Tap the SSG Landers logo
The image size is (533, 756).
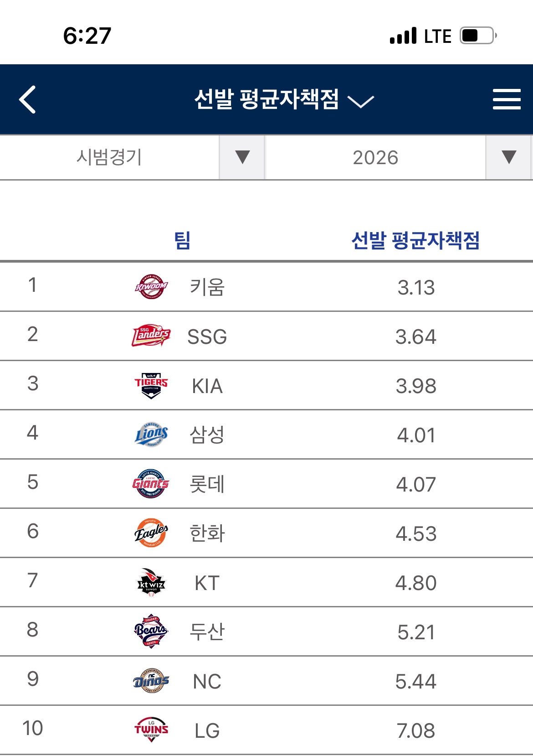point(151,336)
